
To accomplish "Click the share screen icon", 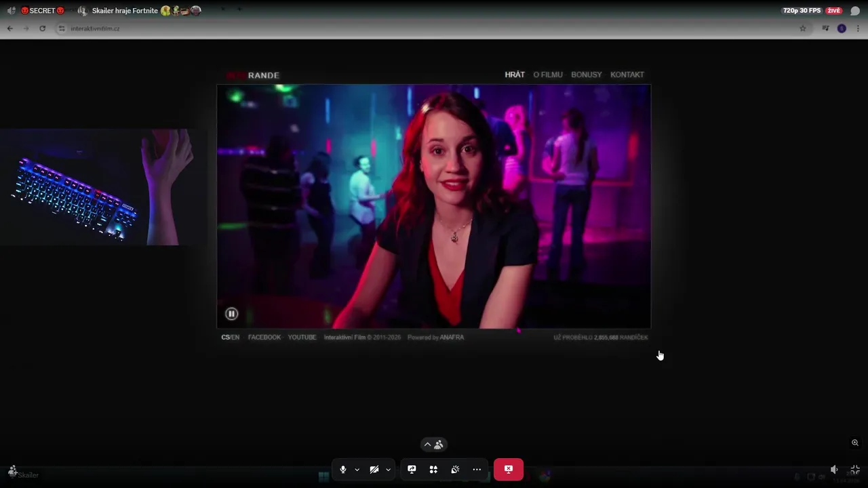I will [x=412, y=469].
